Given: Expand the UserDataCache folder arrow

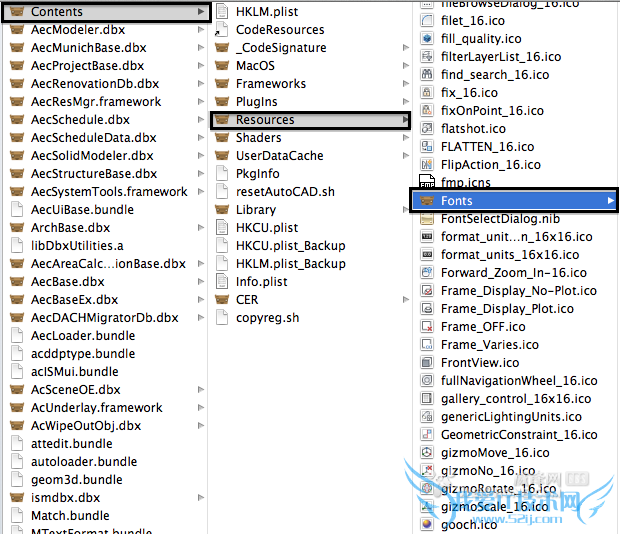Looking at the screenshot, I should point(406,155).
